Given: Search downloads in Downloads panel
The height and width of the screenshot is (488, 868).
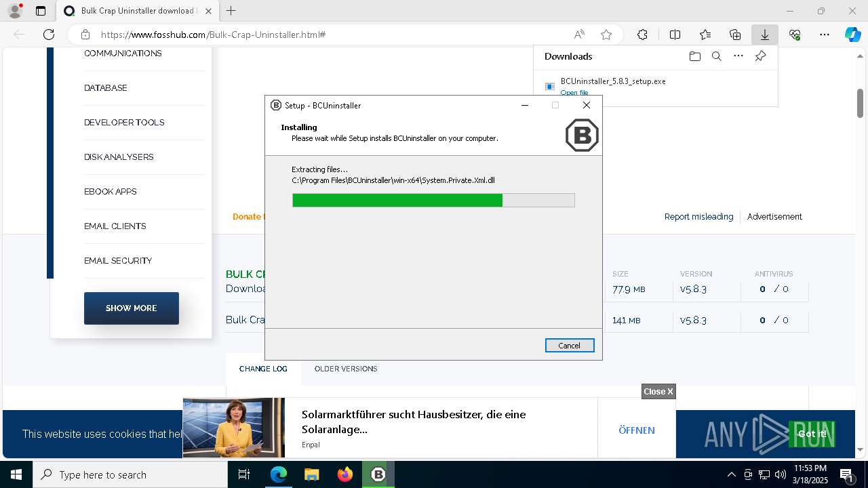Looking at the screenshot, I should click(716, 56).
